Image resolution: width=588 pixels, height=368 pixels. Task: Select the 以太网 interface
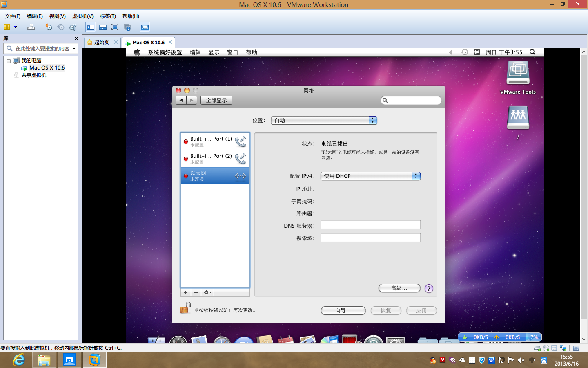215,176
